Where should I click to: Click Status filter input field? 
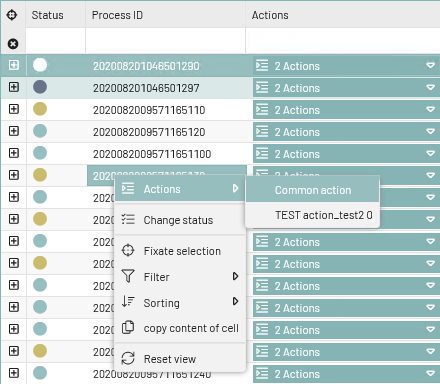(55, 41)
